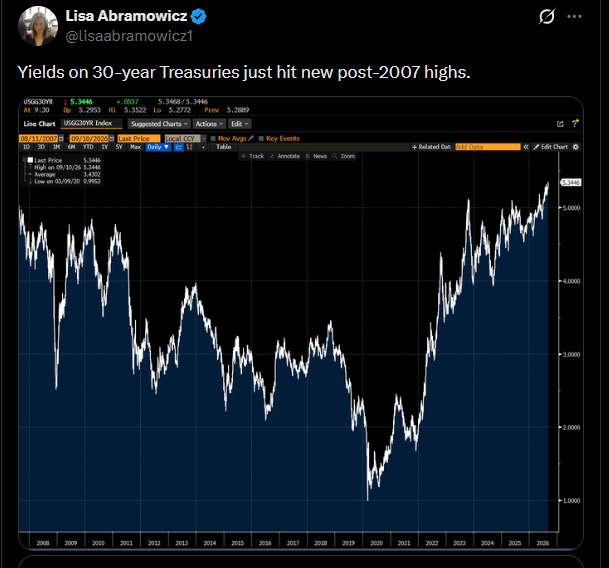Image resolution: width=609 pixels, height=568 pixels.
Task: Click the Edit Chart button
Action: click(551, 147)
